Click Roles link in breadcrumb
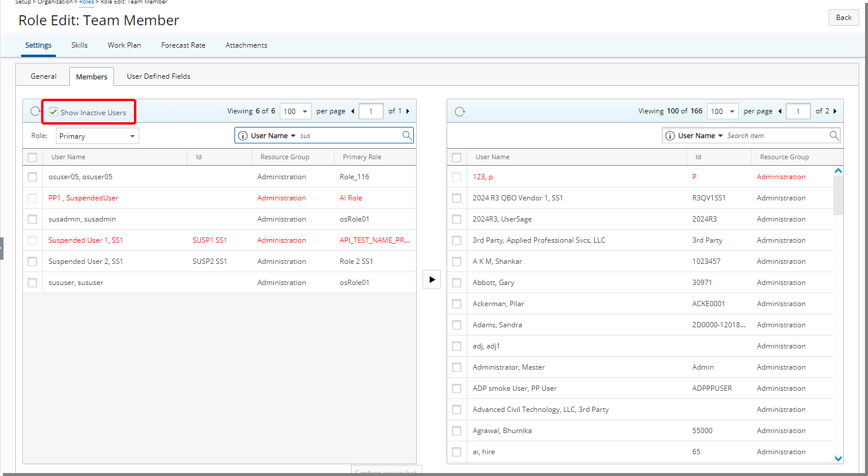Viewport: 868px width, 476px height. pyautogui.click(x=86, y=2)
